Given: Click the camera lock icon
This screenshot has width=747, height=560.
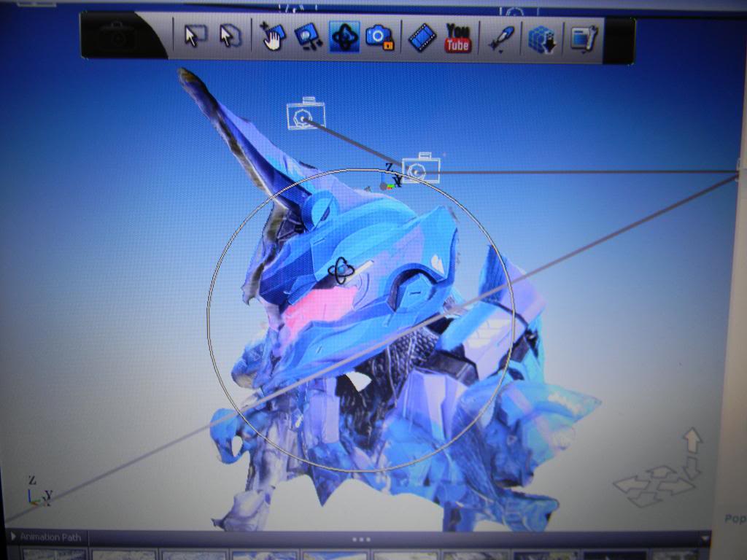Looking at the screenshot, I should pos(379,37).
